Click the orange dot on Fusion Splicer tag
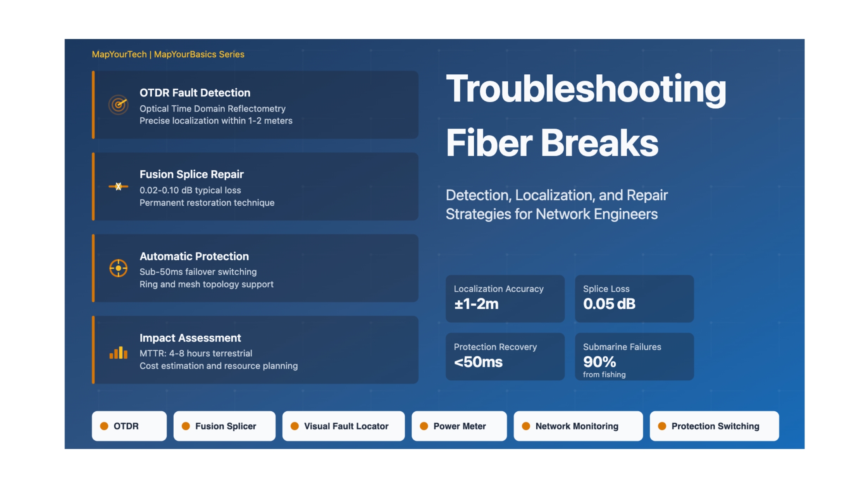 [x=186, y=426]
